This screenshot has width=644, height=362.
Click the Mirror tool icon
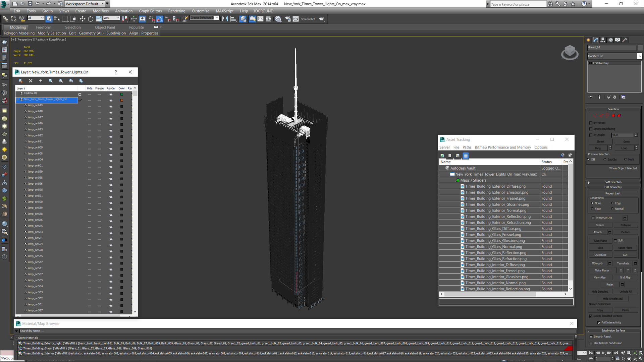tap(225, 19)
